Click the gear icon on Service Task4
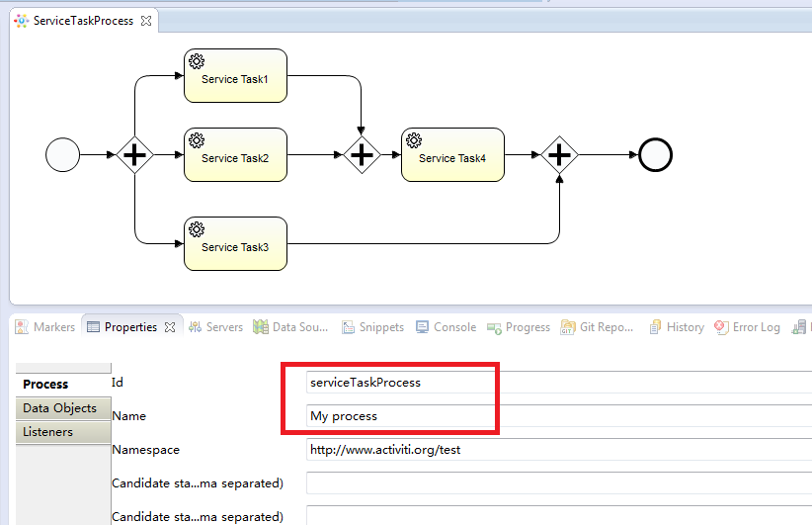 click(x=414, y=140)
